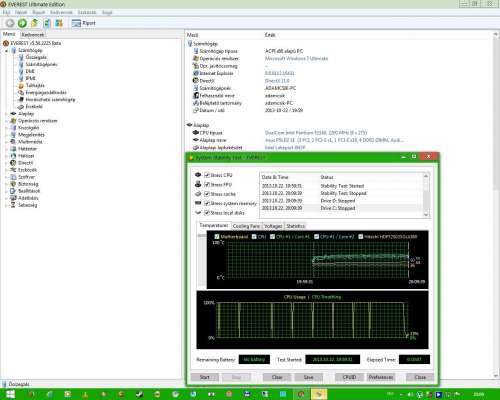
Task: Click the Clear button in Stability Test
Action: pyautogui.click(x=277, y=377)
